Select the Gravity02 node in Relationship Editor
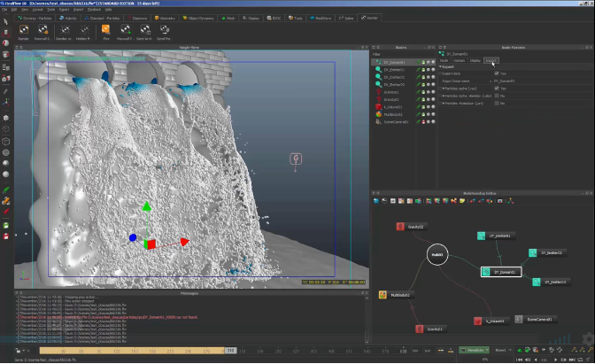The height and width of the screenshot is (364, 595). click(412, 227)
